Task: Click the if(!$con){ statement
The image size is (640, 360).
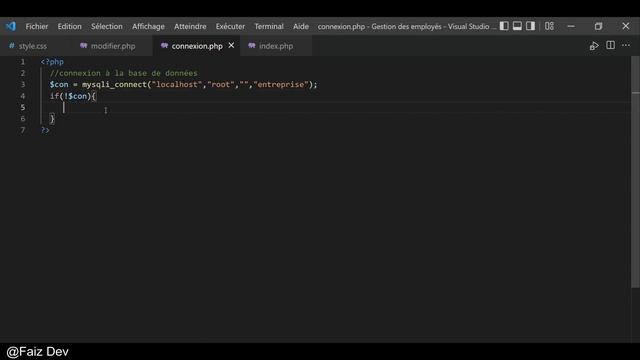Action: pyautogui.click(x=73, y=96)
